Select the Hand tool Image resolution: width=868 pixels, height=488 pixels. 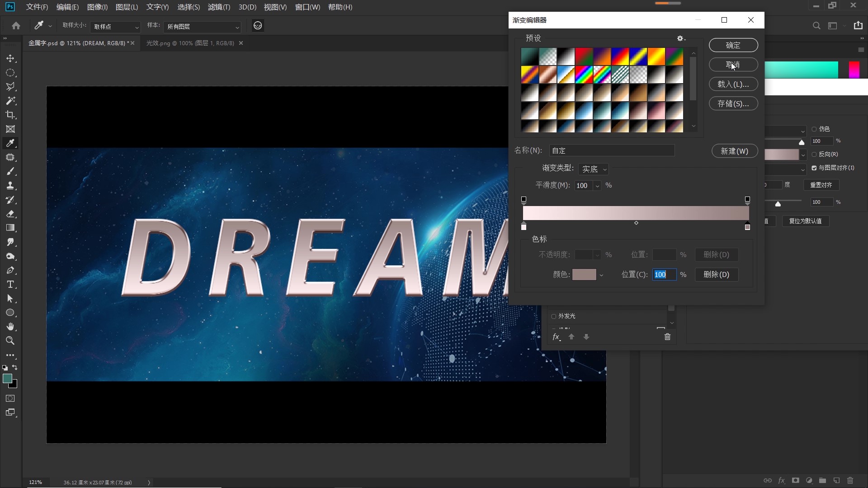10,327
